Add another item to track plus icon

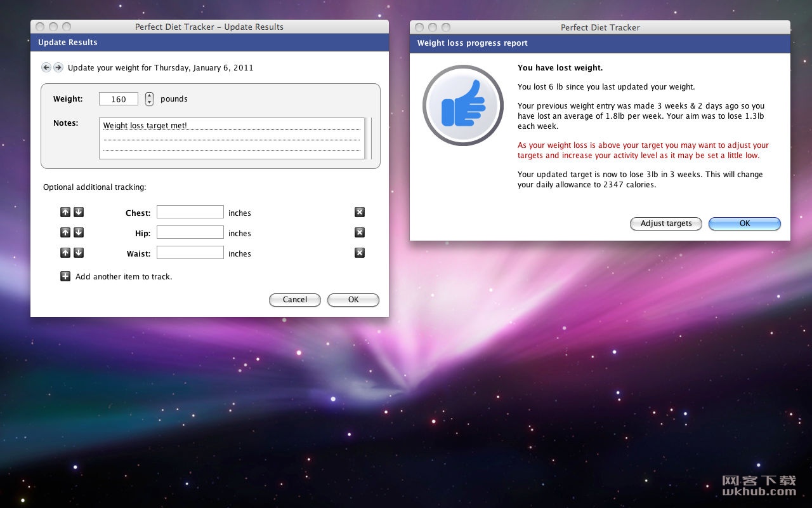pyautogui.click(x=65, y=276)
